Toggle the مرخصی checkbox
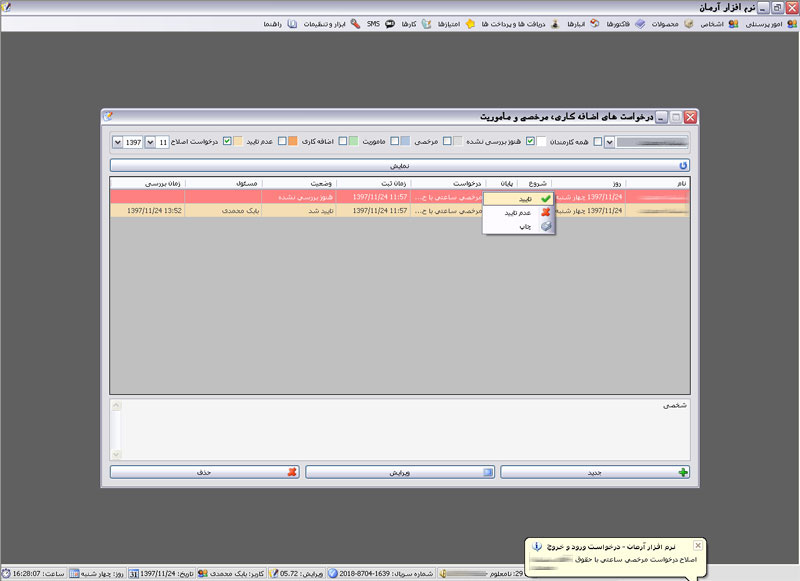Screen dimensions: 800x581 (447, 141)
